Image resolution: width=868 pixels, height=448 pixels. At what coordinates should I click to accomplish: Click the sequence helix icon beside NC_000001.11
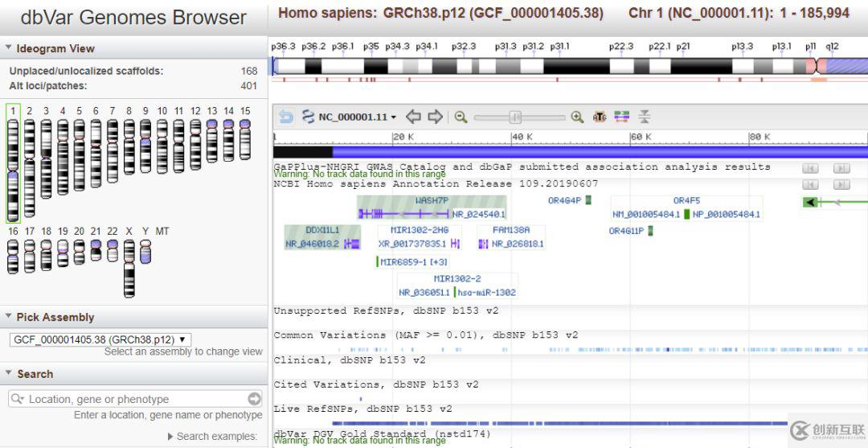309,117
